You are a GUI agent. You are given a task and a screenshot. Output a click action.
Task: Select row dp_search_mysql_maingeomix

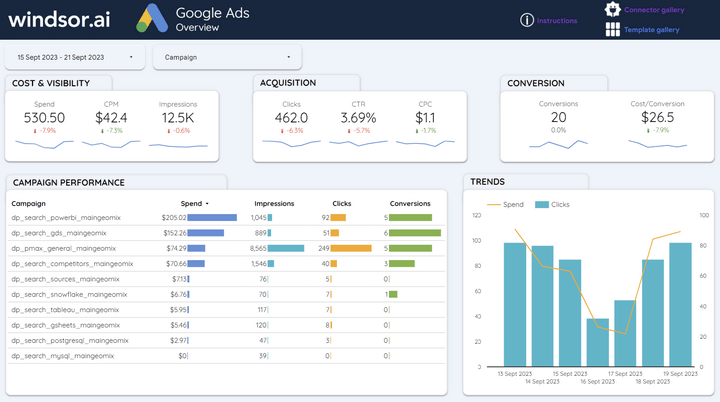[226, 356]
